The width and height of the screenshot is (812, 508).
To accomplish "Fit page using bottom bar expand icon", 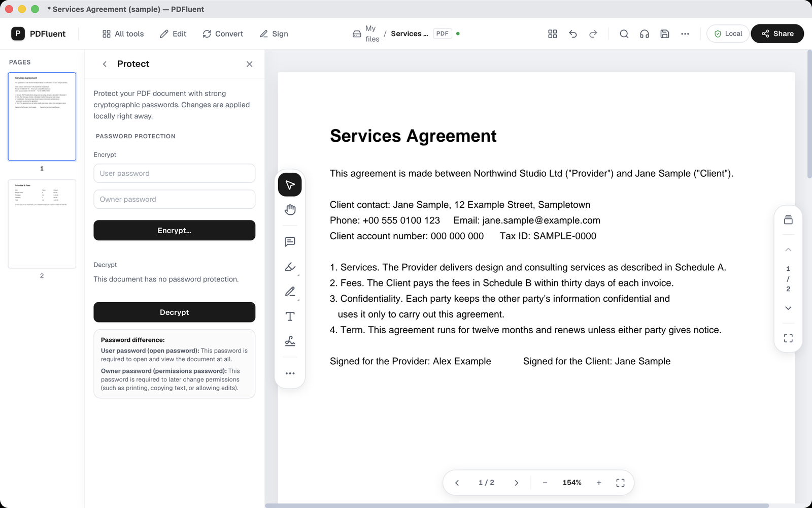I will pyautogui.click(x=620, y=483).
